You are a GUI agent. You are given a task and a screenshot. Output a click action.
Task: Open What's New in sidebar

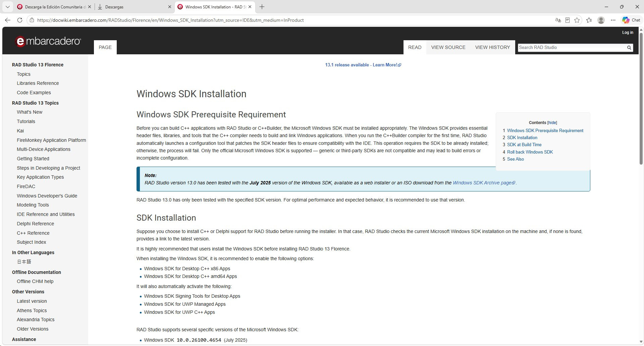pos(30,112)
